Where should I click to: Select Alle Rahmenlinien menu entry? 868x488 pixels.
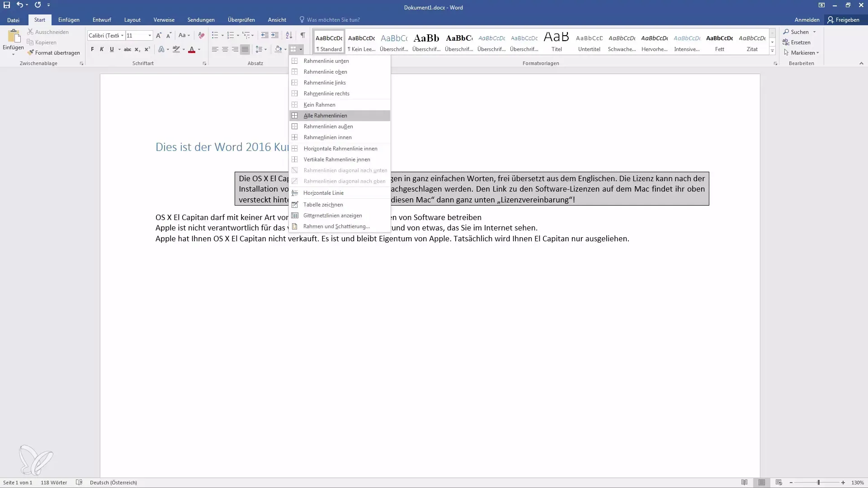[340, 116]
